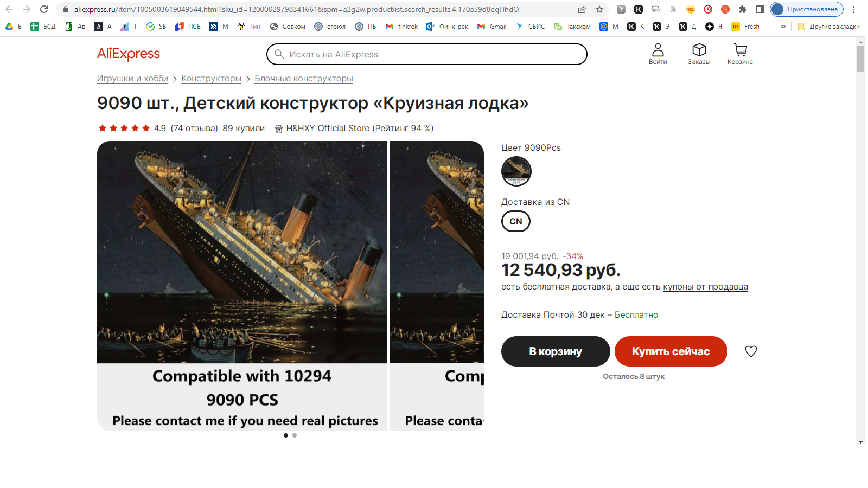Open browser extensions puzzle icon

743,9
